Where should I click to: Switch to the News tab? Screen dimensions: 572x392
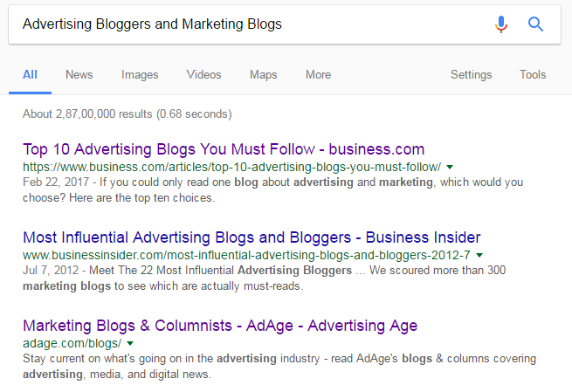tap(79, 75)
